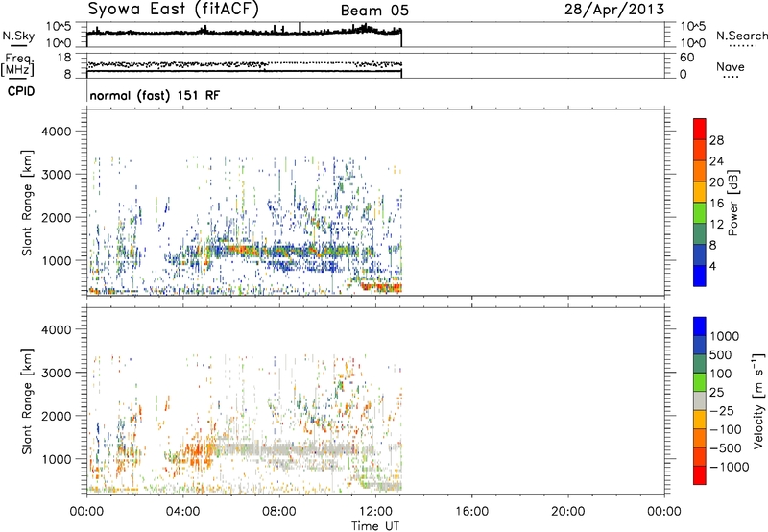Select 'normal (fast) 151 RF' text
This screenshot has height=532, width=768.
tap(155, 95)
